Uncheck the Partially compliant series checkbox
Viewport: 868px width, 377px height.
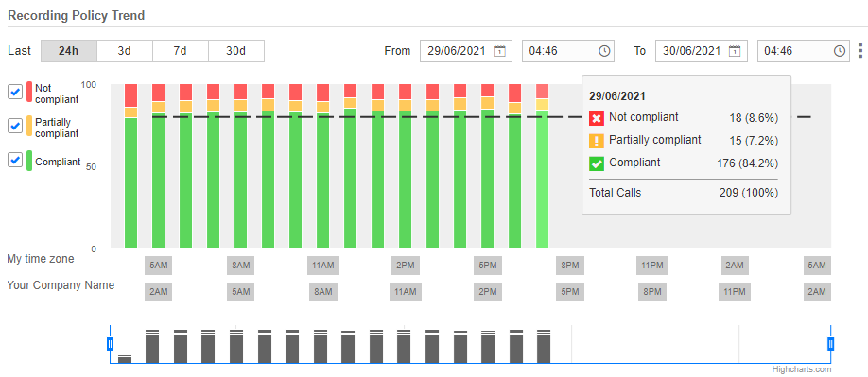tap(15, 126)
